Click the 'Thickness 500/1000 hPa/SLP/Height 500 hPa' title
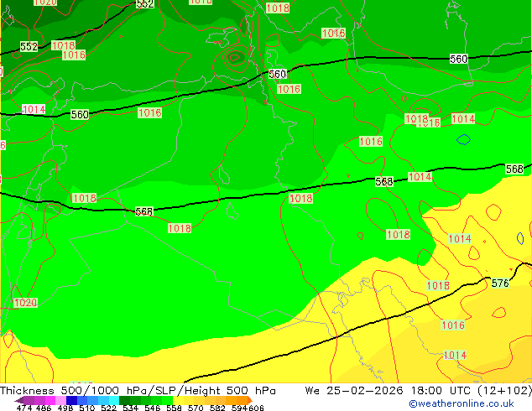The image size is (532, 411). [x=138, y=391]
